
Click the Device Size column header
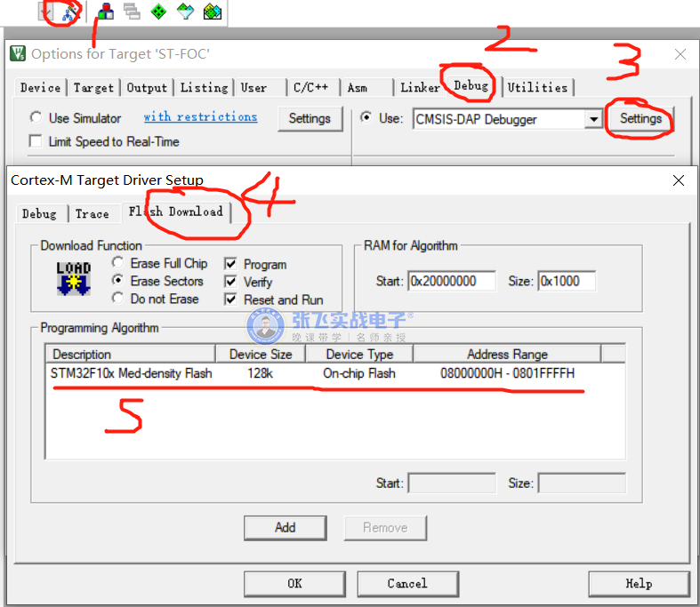pos(261,354)
